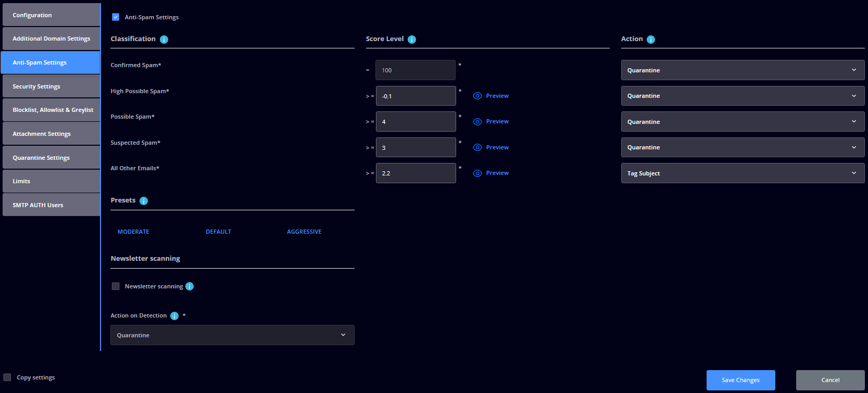Open Action on Detection Quarantine dropdown
The height and width of the screenshot is (393, 868).
pos(232,335)
